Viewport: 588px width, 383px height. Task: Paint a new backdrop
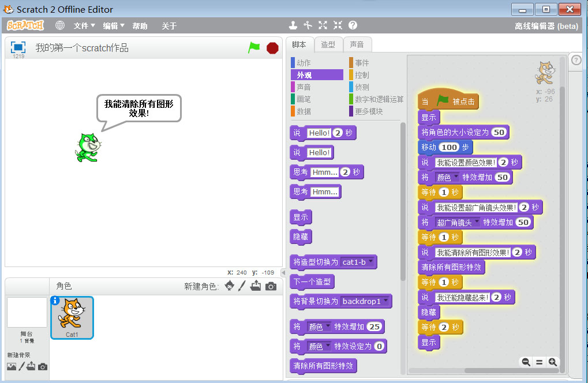tap(22, 366)
